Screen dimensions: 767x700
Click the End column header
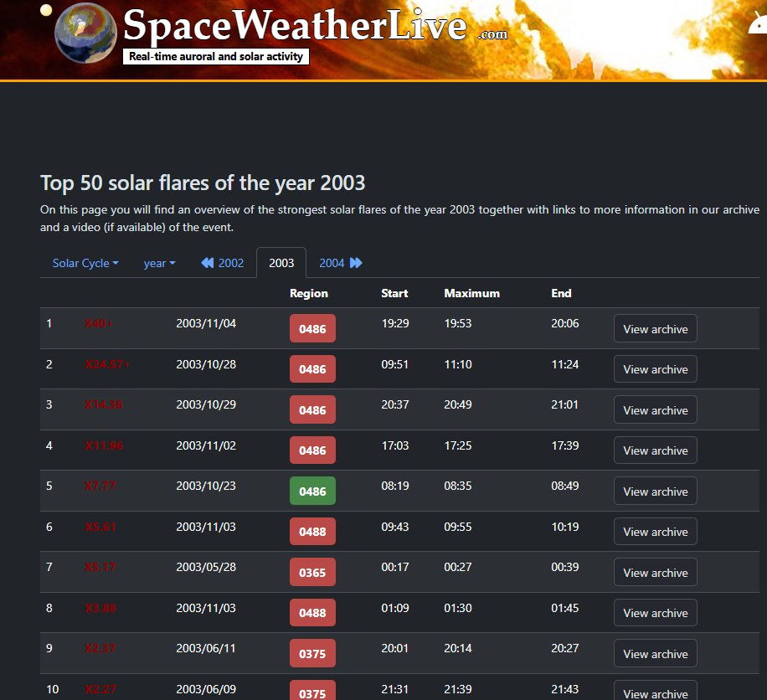tap(561, 293)
